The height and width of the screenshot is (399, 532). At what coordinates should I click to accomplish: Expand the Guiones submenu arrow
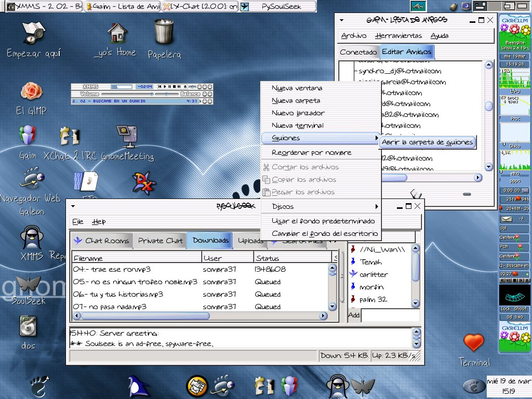point(376,138)
